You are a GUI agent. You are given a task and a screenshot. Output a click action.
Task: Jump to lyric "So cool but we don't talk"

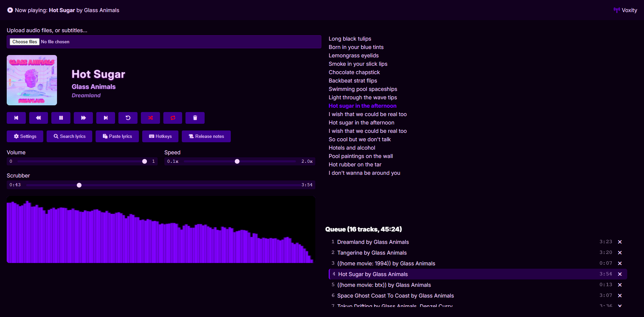click(360, 139)
